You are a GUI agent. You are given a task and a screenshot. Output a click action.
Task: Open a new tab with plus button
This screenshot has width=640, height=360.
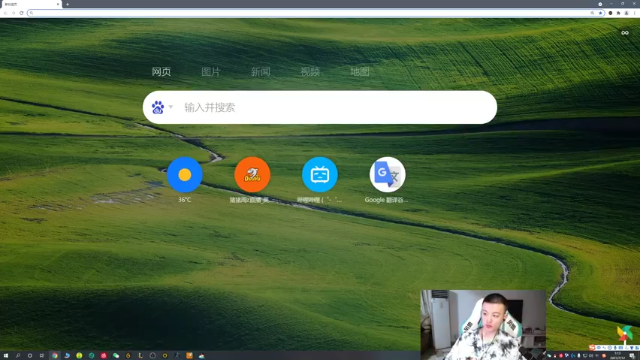coord(67,4)
